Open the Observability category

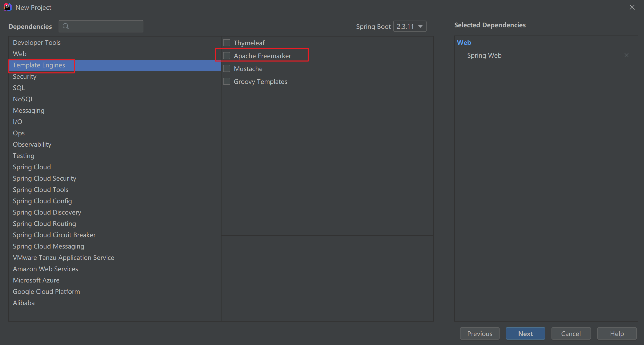click(x=32, y=144)
